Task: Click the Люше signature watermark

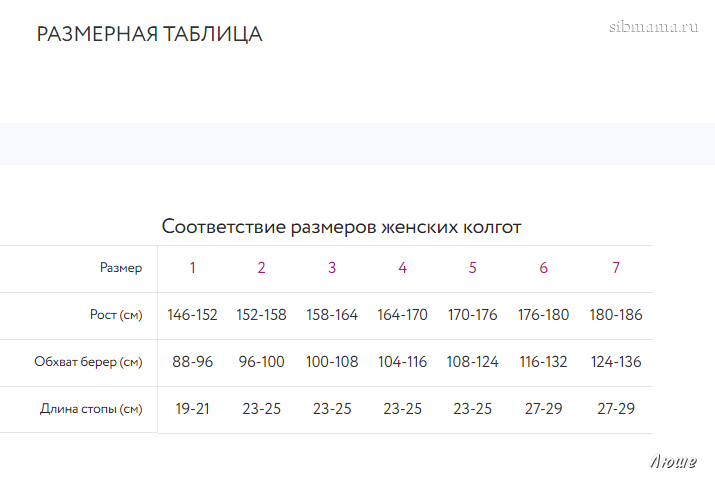Action: tap(673, 461)
